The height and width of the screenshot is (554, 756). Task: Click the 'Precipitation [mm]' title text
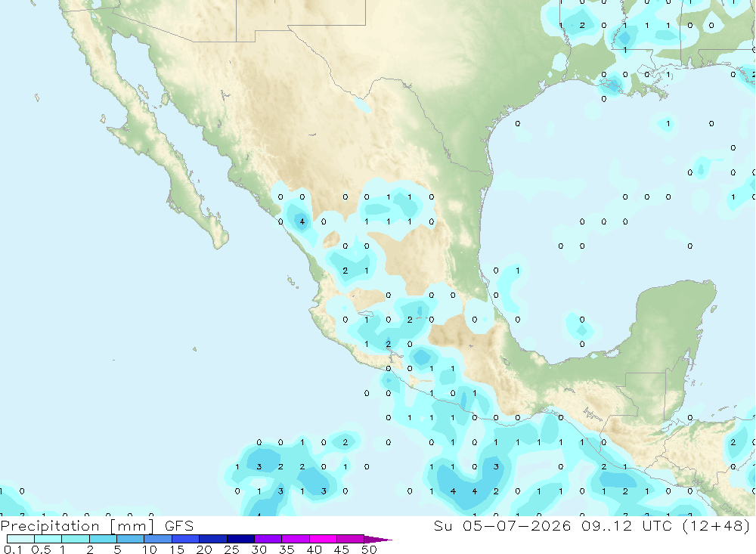click(77, 526)
